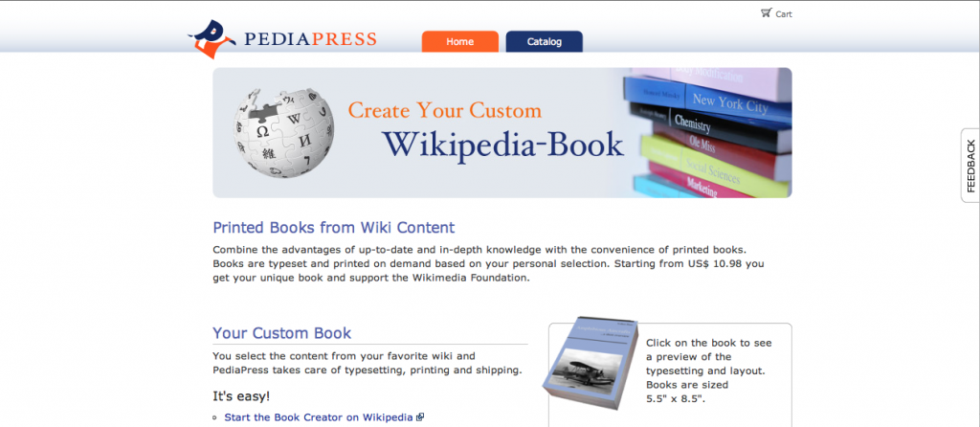Click the Wikipedia-Book title text in banner
Screen dimensions: 980x427
coord(503,145)
